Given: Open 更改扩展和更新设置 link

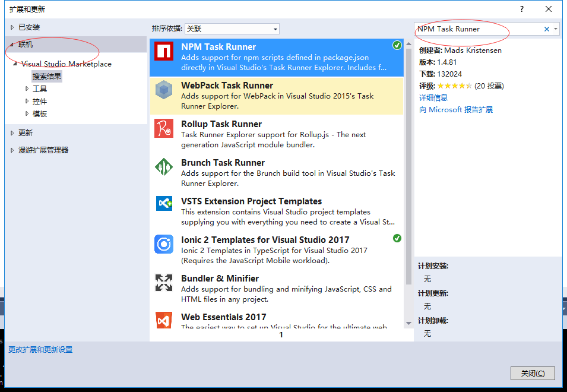Looking at the screenshot, I should pos(40,350).
